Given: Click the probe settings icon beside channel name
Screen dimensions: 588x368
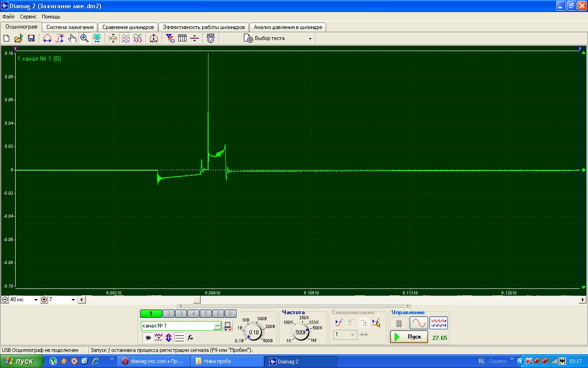Looking at the screenshot, I should point(228,326).
